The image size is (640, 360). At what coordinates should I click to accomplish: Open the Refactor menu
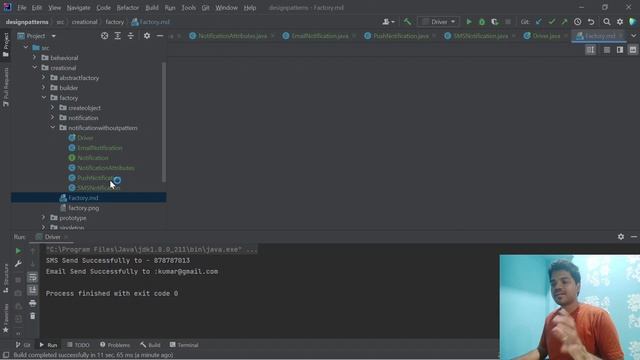(128, 8)
